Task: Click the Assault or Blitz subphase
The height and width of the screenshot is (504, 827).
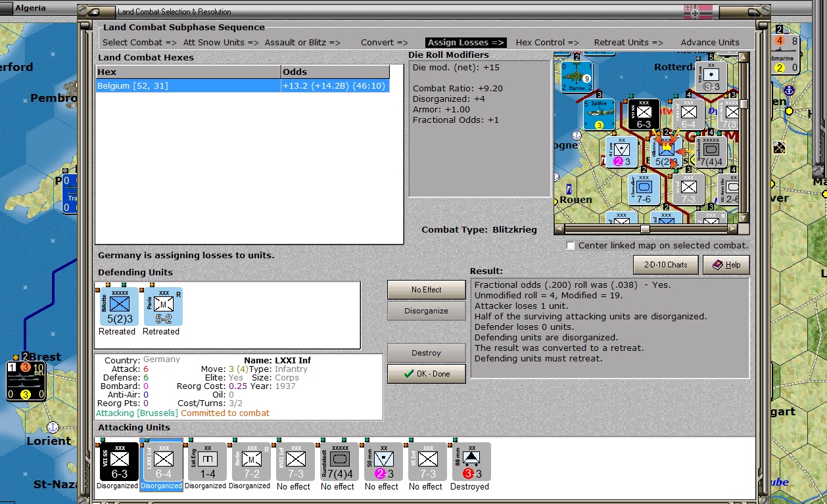Action: coord(302,43)
